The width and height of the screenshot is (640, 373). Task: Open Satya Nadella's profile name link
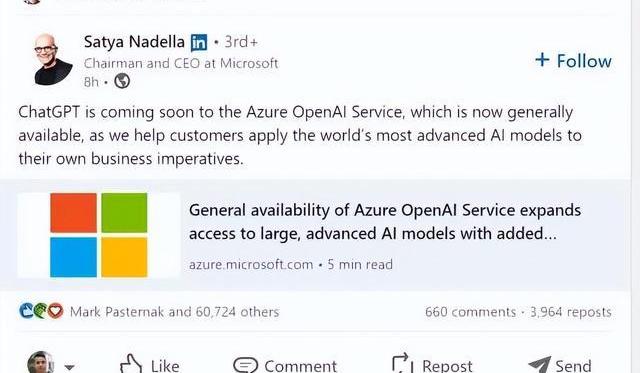pos(134,42)
